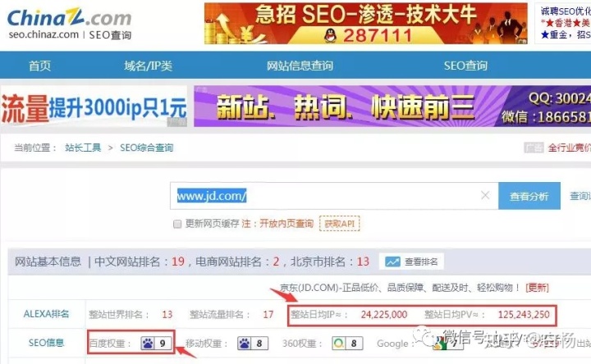Click 北京市排名 value 13

tap(363, 262)
